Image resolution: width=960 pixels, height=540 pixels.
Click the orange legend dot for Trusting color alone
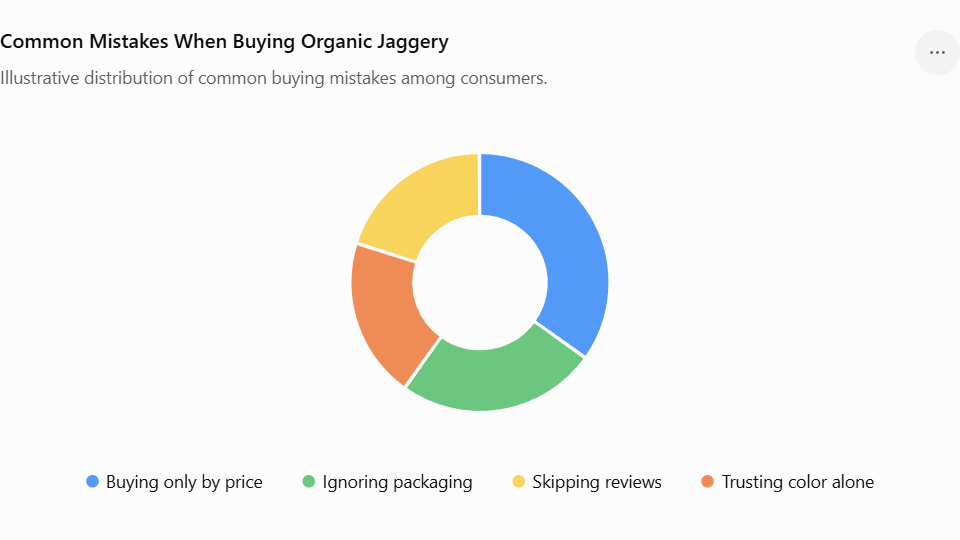(x=708, y=481)
